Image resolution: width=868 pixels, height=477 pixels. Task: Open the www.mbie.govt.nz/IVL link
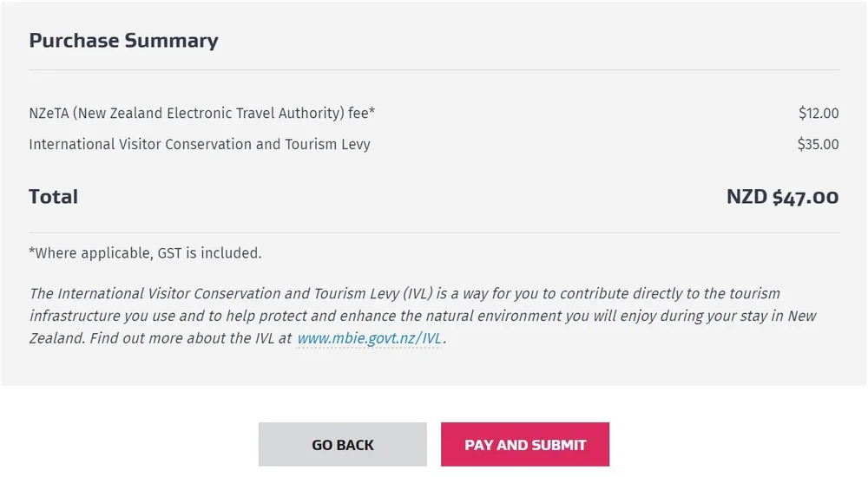pyautogui.click(x=370, y=339)
